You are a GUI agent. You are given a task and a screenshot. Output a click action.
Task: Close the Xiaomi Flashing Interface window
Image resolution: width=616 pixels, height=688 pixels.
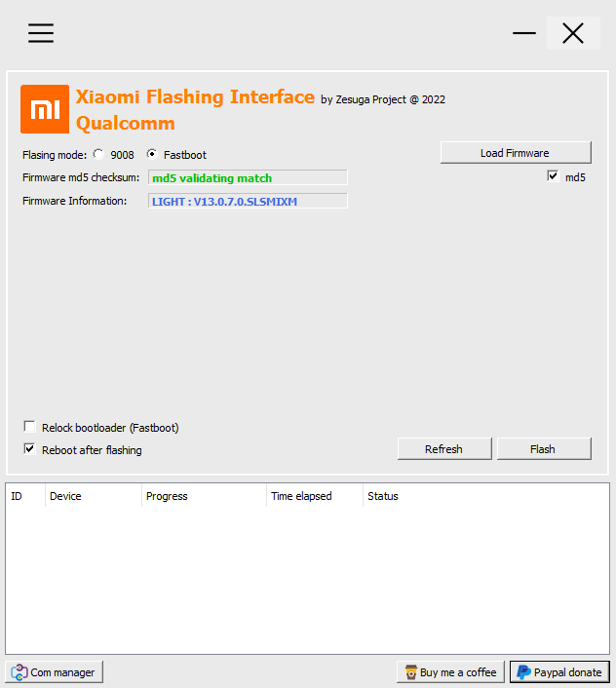pyautogui.click(x=573, y=33)
